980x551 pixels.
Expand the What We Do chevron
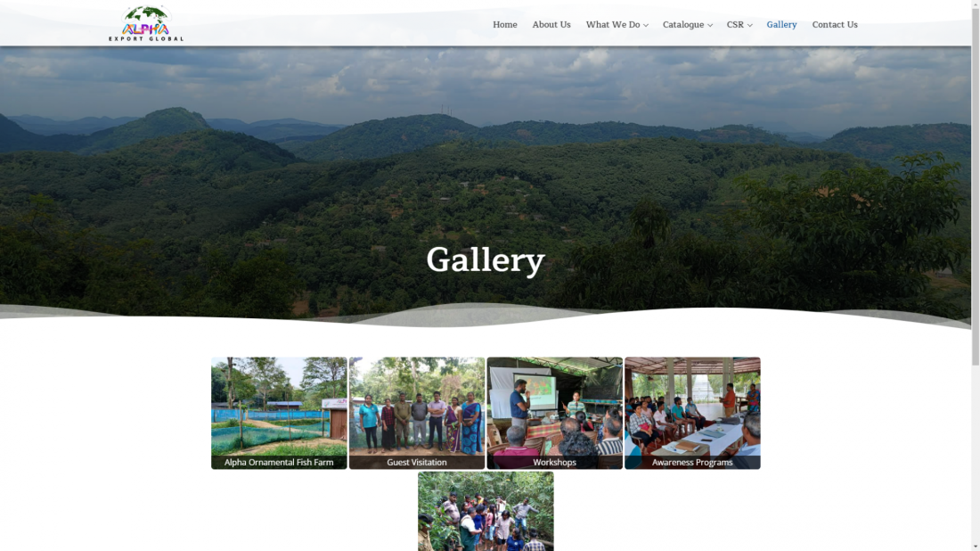point(646,26)
